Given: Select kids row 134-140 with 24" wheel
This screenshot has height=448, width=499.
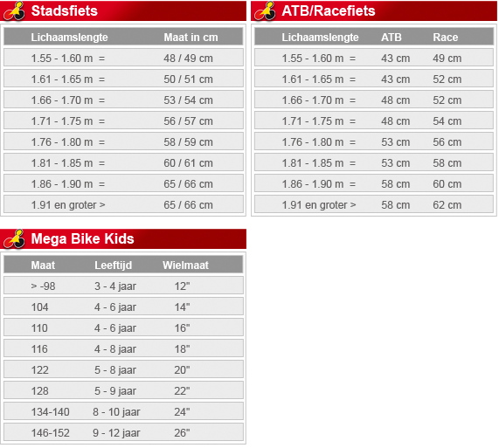Looking at the screenshot, I should click(x=123, y=411).
